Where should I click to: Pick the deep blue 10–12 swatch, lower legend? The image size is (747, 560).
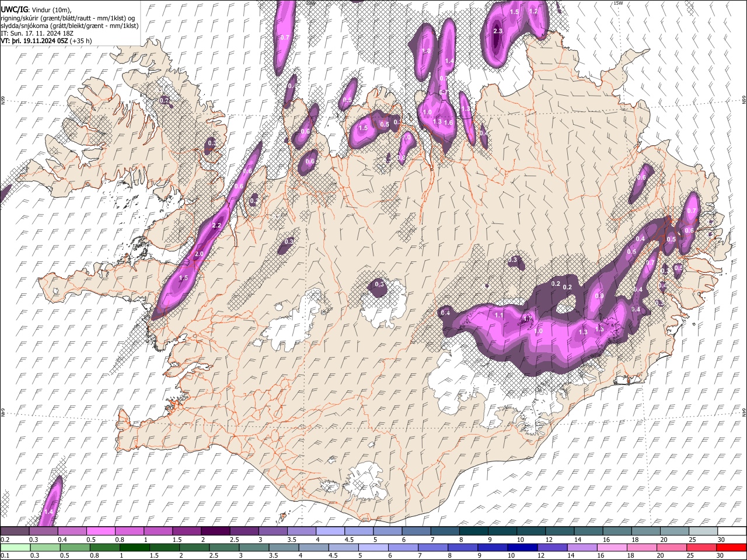[x=522, y=547]
